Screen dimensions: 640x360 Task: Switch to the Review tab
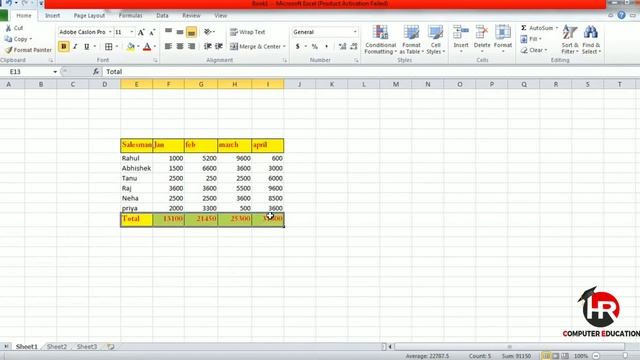tap(191, 16)
